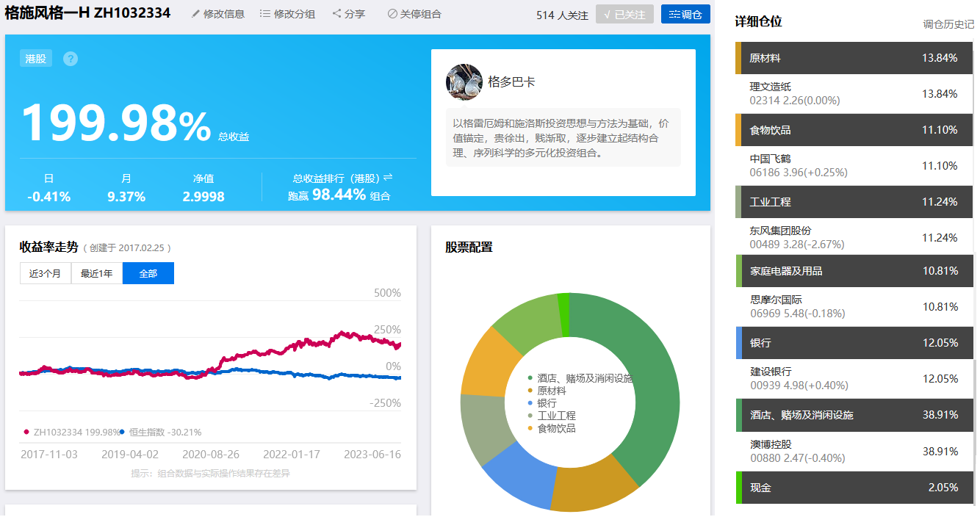Open the question mark help icon

[x=71, y=59]
